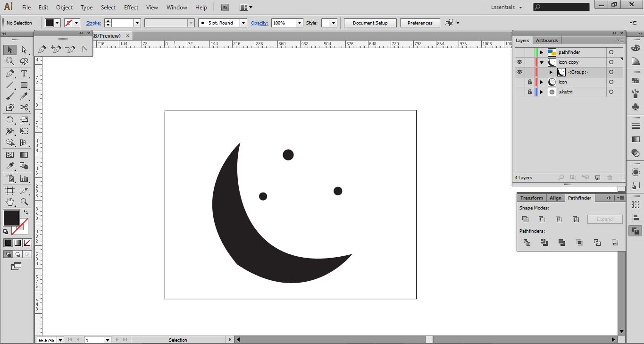Open the Opacity dropdown
This screenshot has width=644, height=344.
point(300,23)
